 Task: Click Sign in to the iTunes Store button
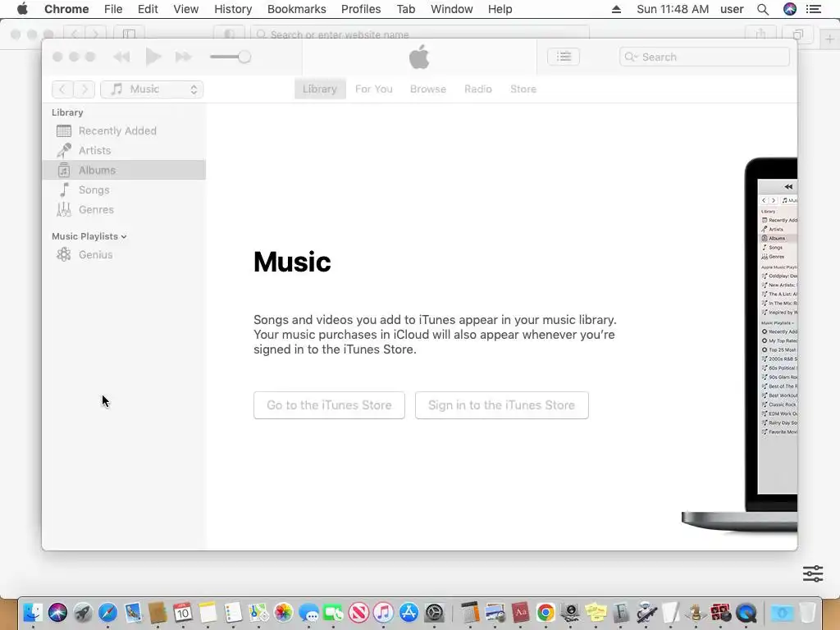(x=501, y=405)
